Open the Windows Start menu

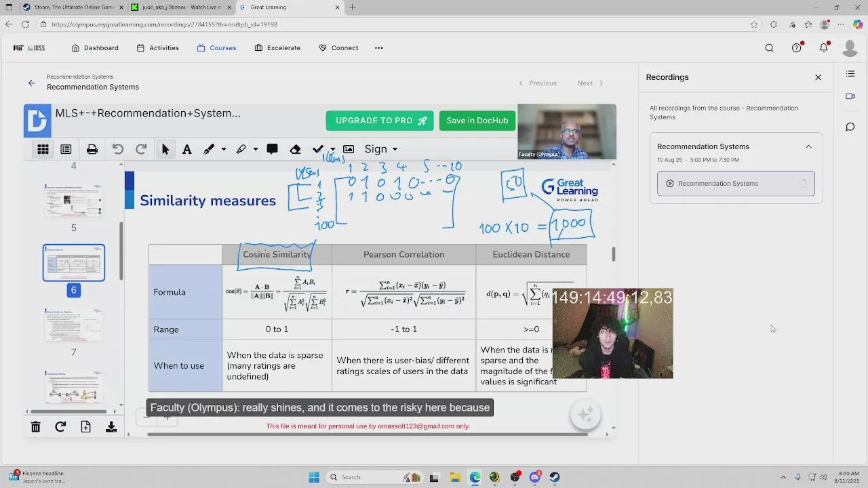click(314, 477)
